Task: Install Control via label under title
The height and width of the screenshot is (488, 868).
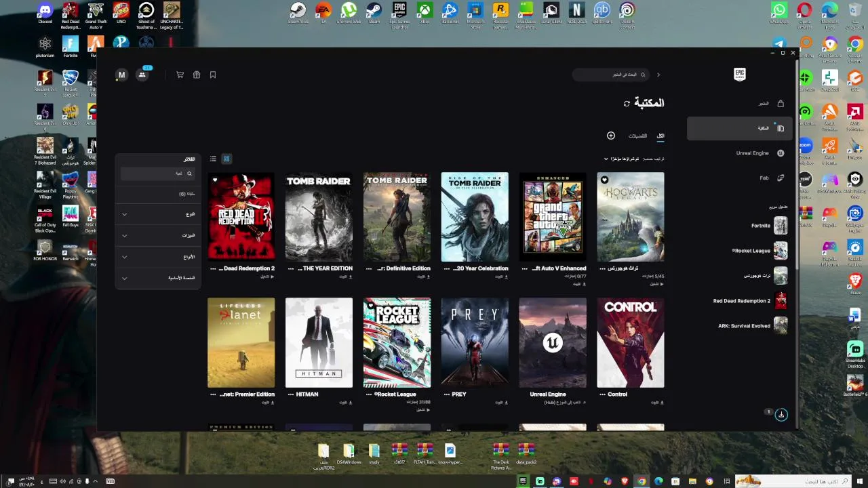Action: 656,402
